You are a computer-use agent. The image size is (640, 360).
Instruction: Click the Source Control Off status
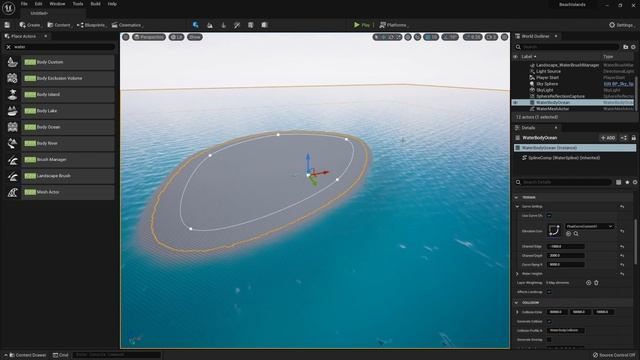click(614, 355)
